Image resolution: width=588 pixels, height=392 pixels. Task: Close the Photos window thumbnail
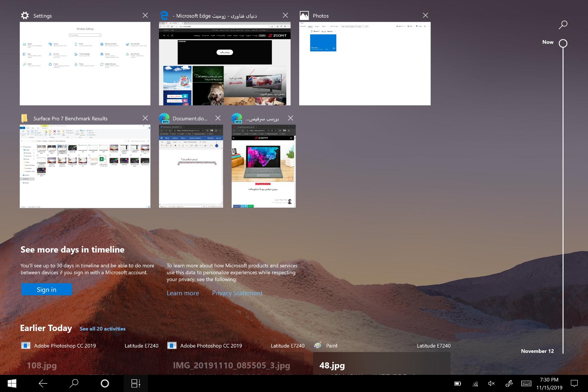(425, 15)
